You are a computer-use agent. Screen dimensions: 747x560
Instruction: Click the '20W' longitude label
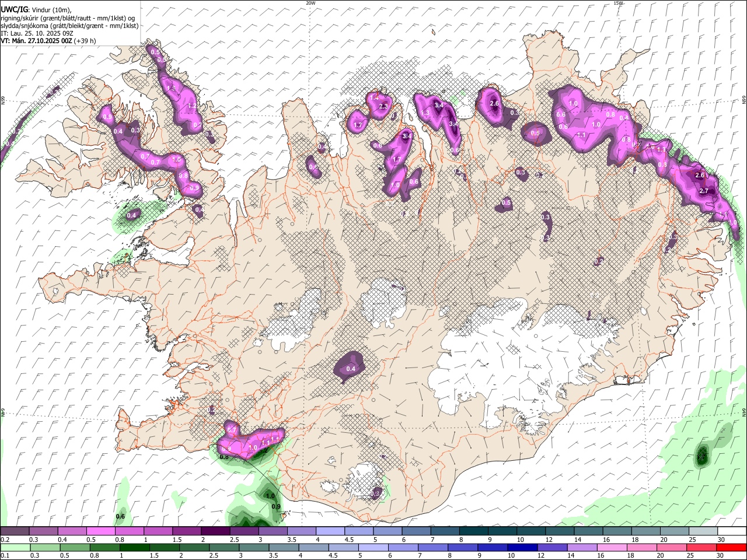pos(310,3)
